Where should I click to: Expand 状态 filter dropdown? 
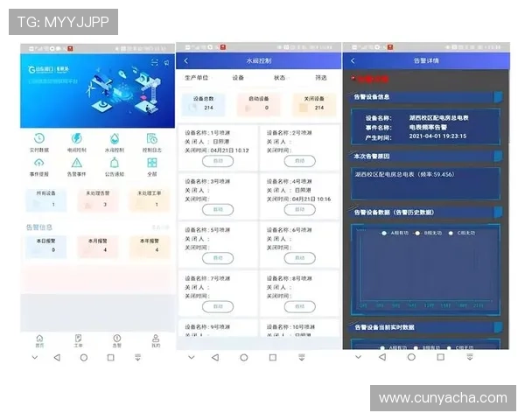[281, 78]
